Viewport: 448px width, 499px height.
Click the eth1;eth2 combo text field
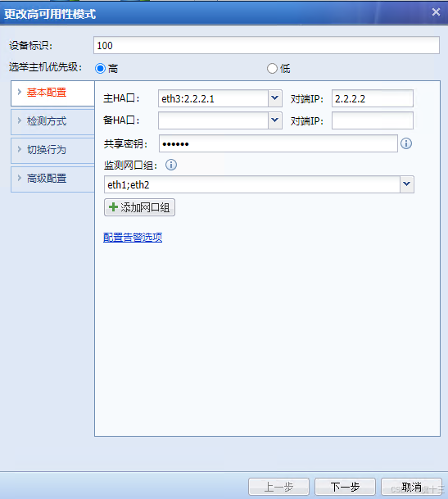click(252, 184)
